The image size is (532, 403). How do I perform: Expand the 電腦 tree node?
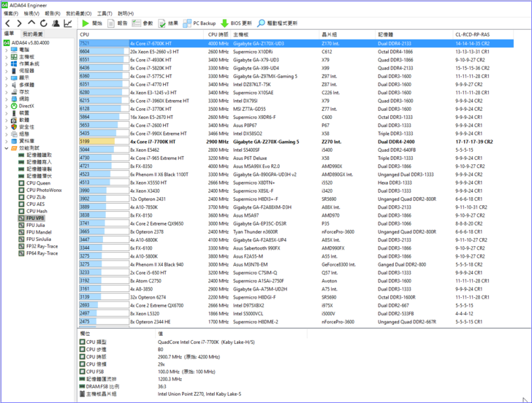coord(7,50)
